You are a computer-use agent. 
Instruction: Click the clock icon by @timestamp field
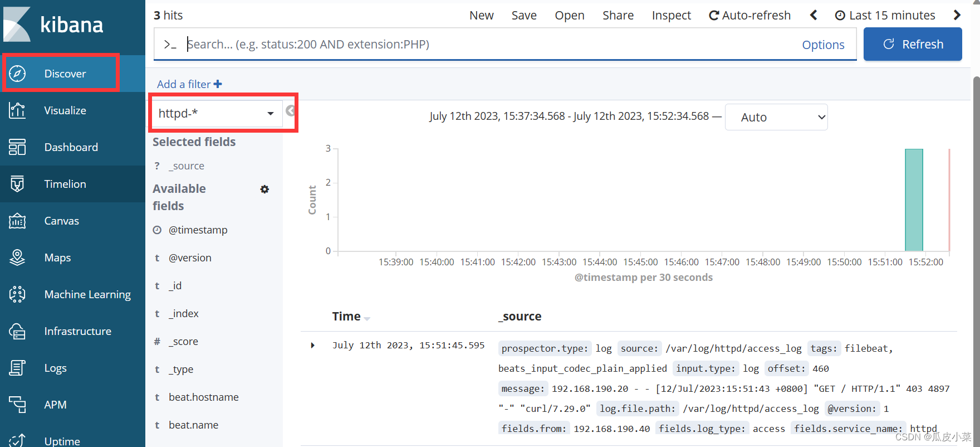pyautogui.click(x=158, y=230)
